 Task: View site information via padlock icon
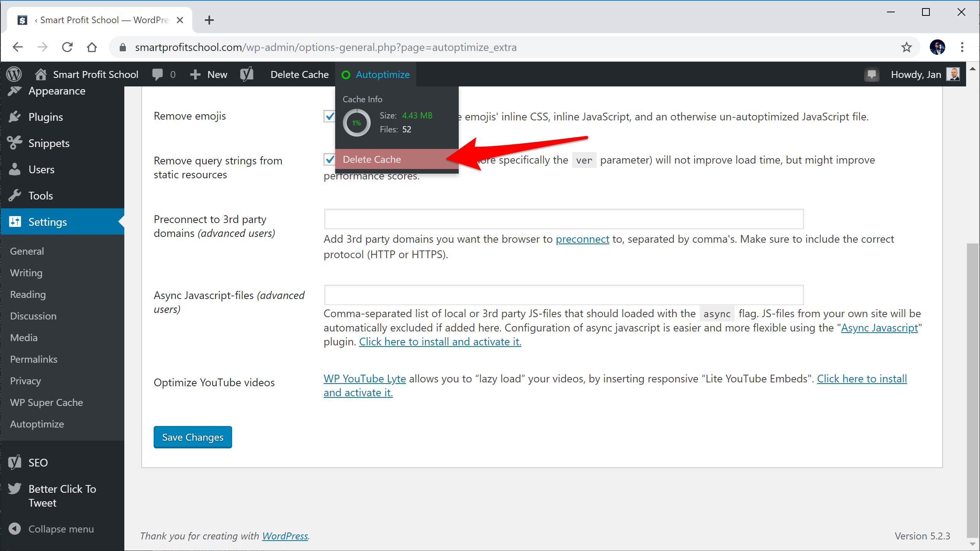pos(123,47)
